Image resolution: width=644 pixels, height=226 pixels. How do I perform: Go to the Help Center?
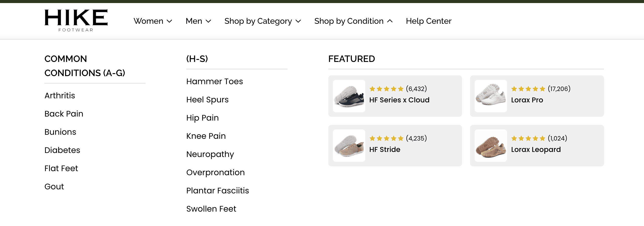click(429, 21)
